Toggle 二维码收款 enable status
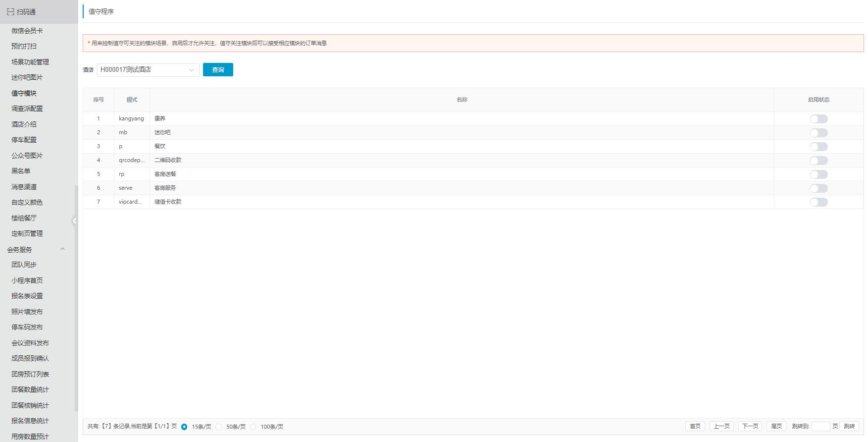 (818, 161)
